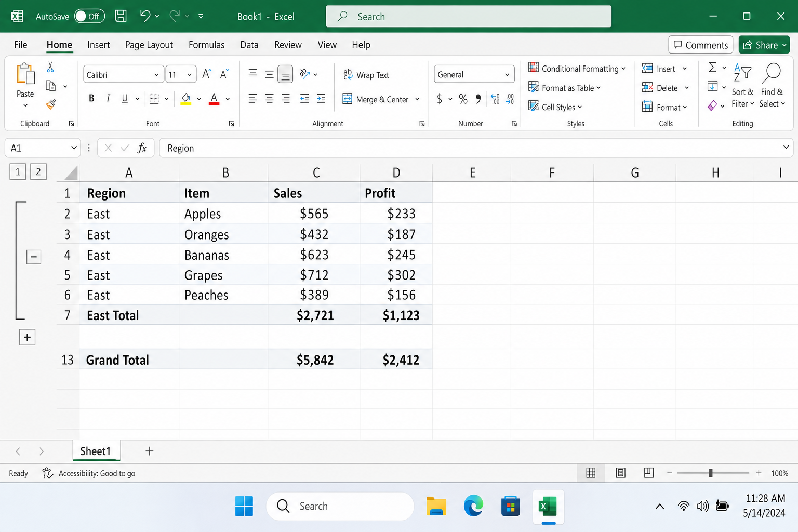Open the Review tab
Viewport: 798px width, 532px height.
click(x=288, y=45)
